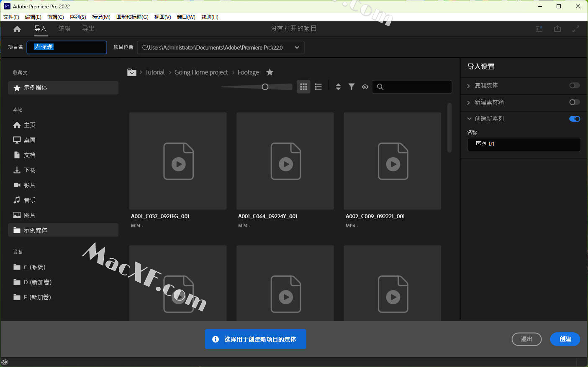Collapse the 创建新序列 section chevron
This screenshot has width=588, height=367.
click(x=469, y=119)
